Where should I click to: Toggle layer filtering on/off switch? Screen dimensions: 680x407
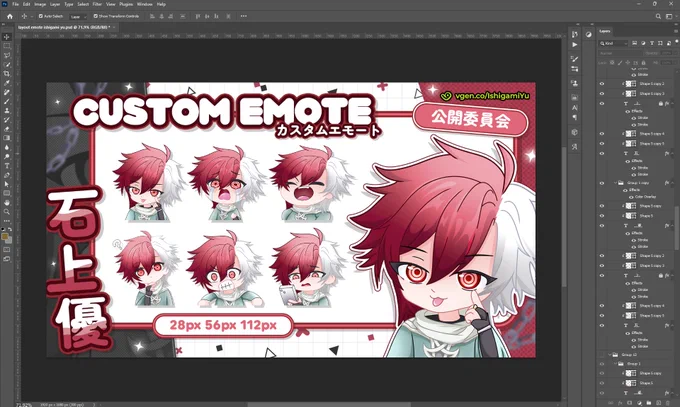[676, 42]
